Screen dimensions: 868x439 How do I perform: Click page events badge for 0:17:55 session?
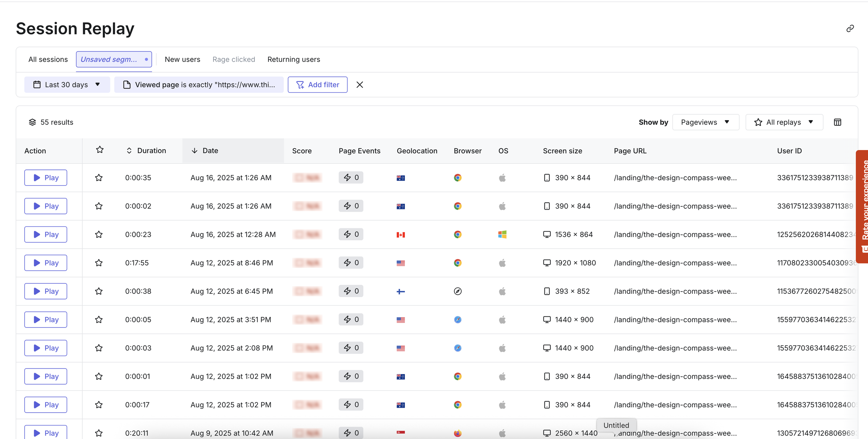(x=351, y=263)
